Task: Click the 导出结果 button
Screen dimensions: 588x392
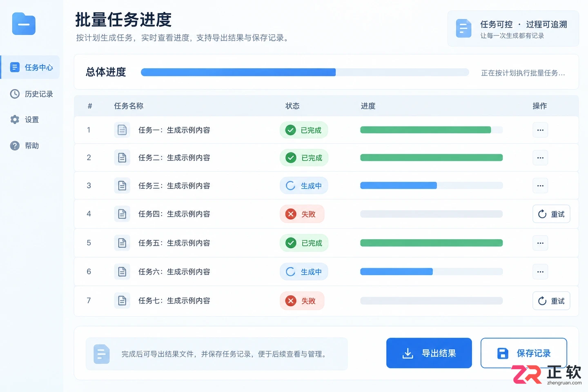Action: 429,353
